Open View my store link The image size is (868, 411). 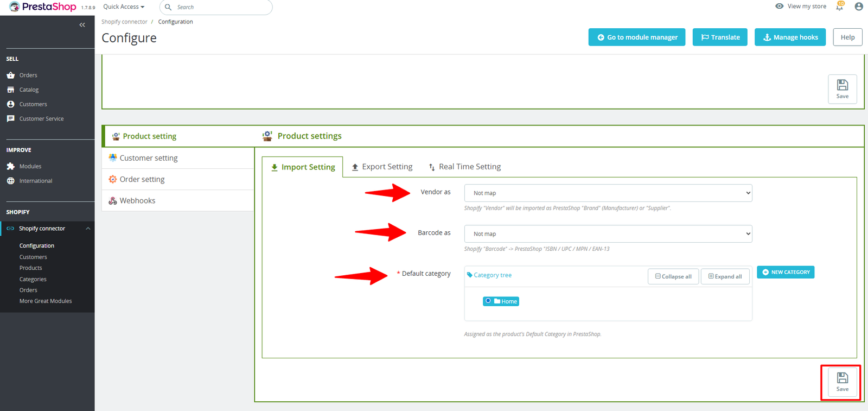(801, 7)
